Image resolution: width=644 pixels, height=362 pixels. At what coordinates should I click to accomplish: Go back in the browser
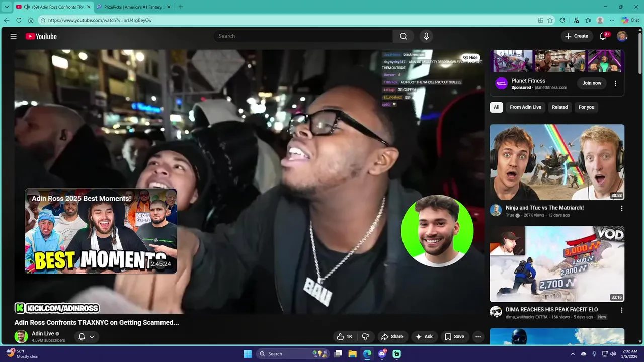pyautogui.click(x=7, y=20)
